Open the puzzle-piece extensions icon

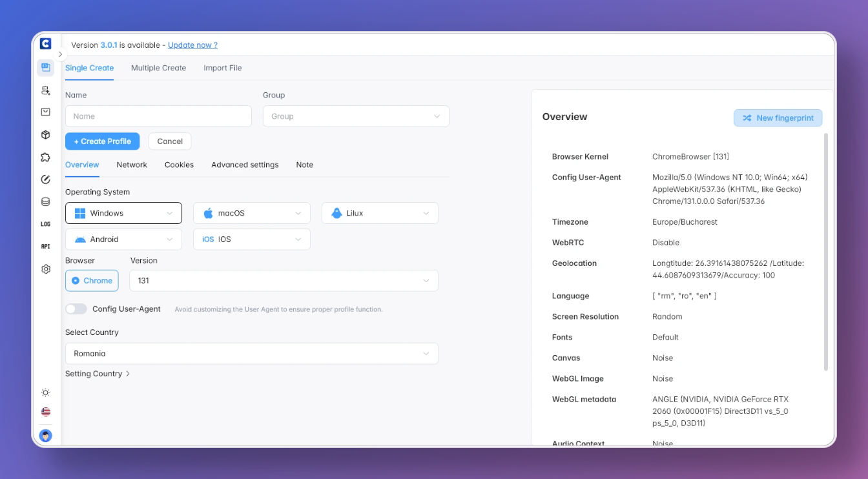45,158
